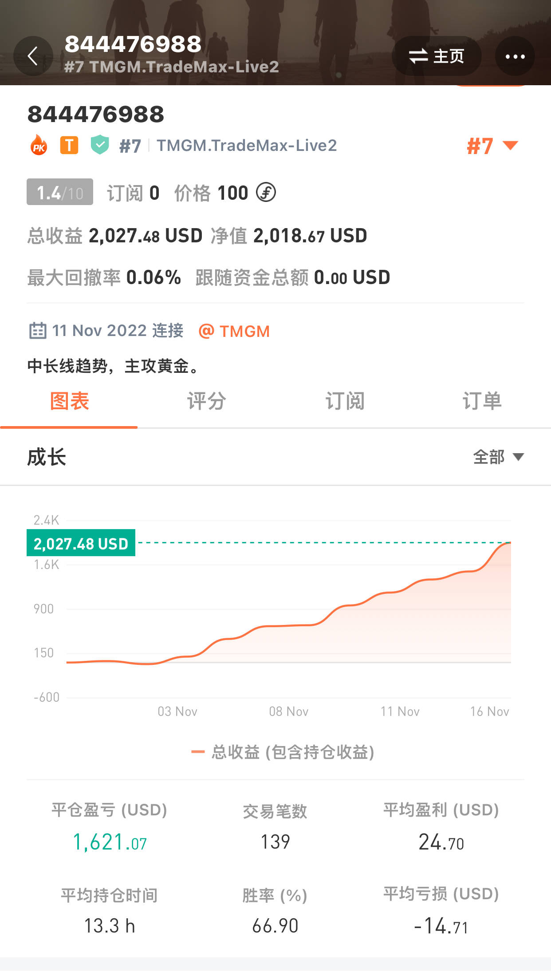Viewport: 551px width, 980px height.
Task: Tap the currency coin icon beside price 100
Action: 266,193
